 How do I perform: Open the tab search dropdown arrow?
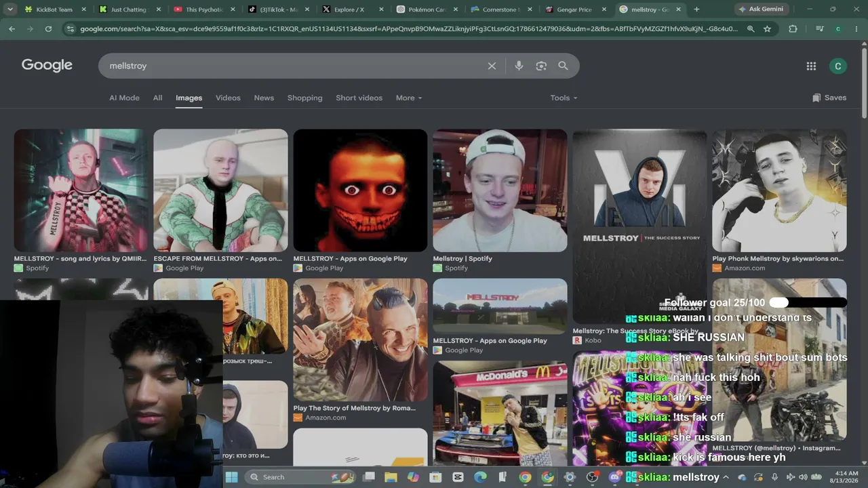click(x=10, y=9)
